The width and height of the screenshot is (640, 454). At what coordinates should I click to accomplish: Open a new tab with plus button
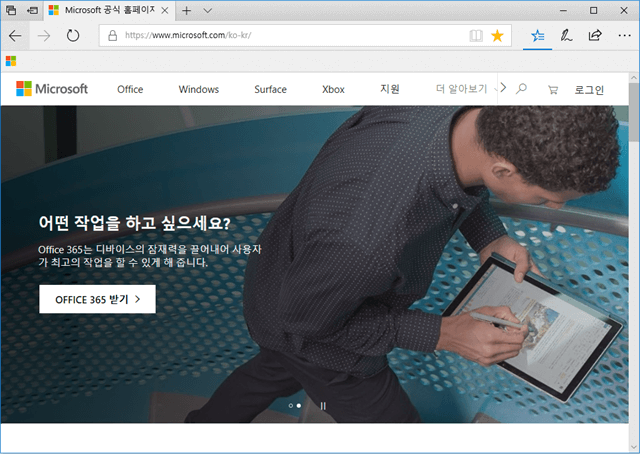(x=187, y=11)
